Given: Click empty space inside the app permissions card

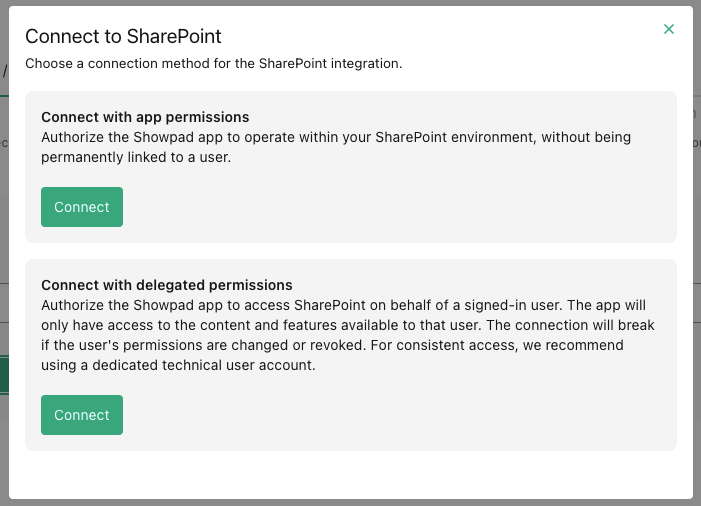Looking at the screenshot, I should pos(402,207).
